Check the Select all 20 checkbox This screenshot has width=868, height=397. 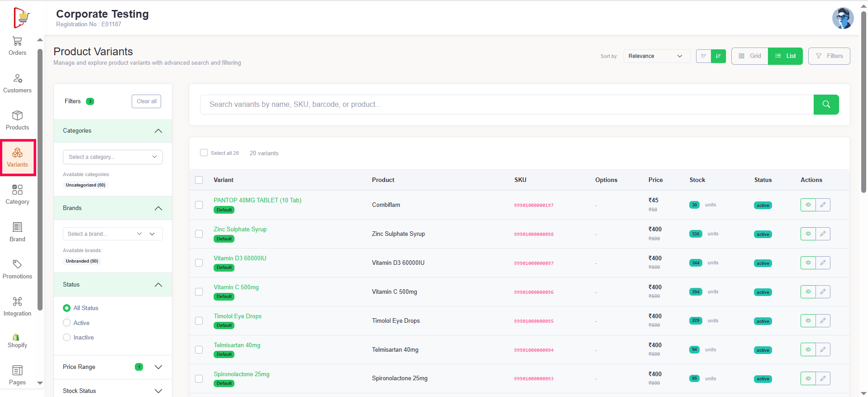coord(204,153)
